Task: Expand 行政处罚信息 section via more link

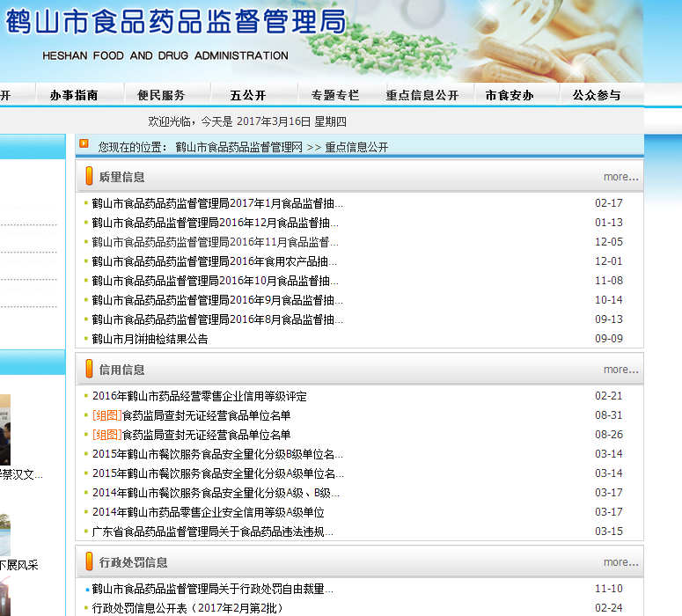Action: (x=620, y=562)
